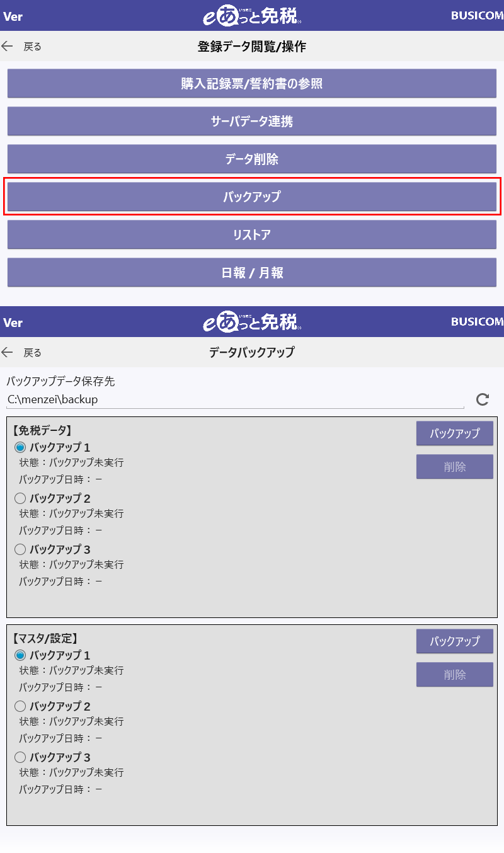Open 日報 / 月報 reports
This screenshot has height=853, width=504.
point(252,272)
